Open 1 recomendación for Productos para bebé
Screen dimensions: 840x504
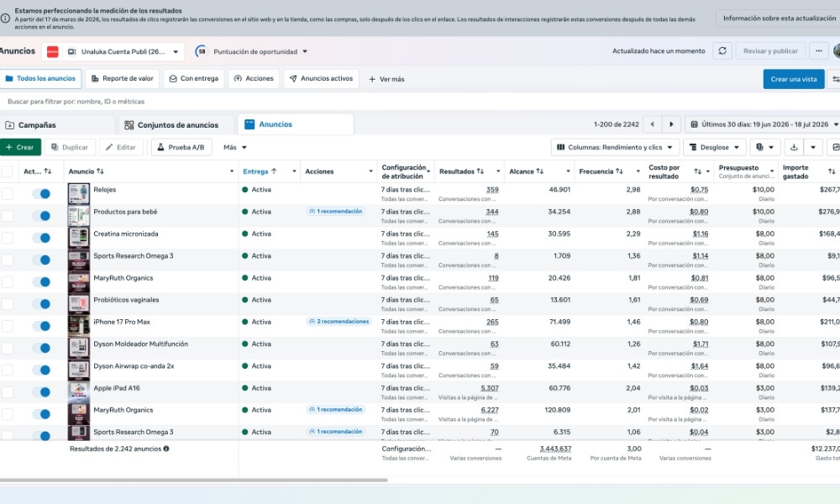coord(336,212)
